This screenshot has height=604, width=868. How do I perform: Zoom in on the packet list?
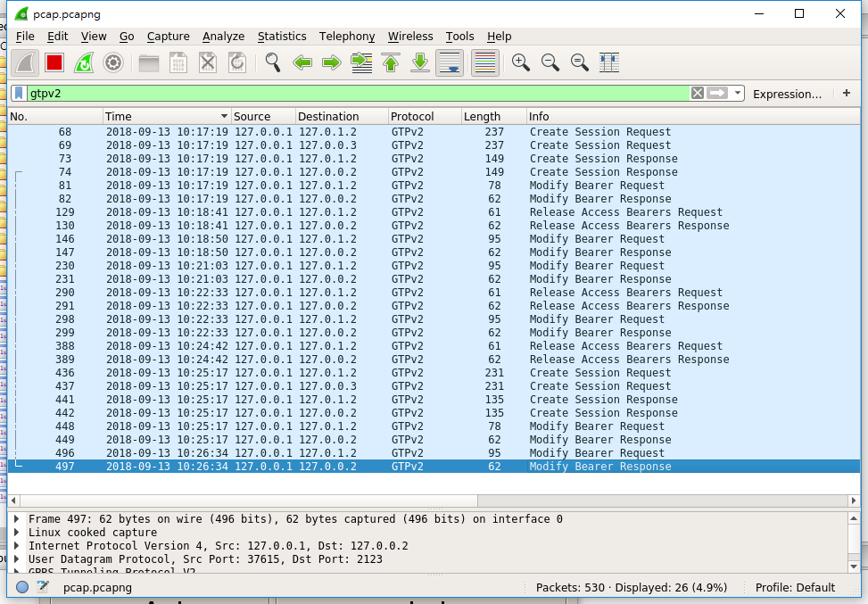520,62
